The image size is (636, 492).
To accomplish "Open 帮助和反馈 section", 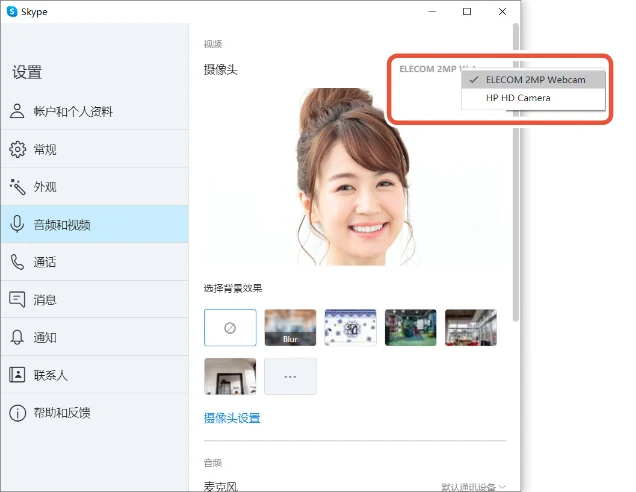I will (95, 413).
